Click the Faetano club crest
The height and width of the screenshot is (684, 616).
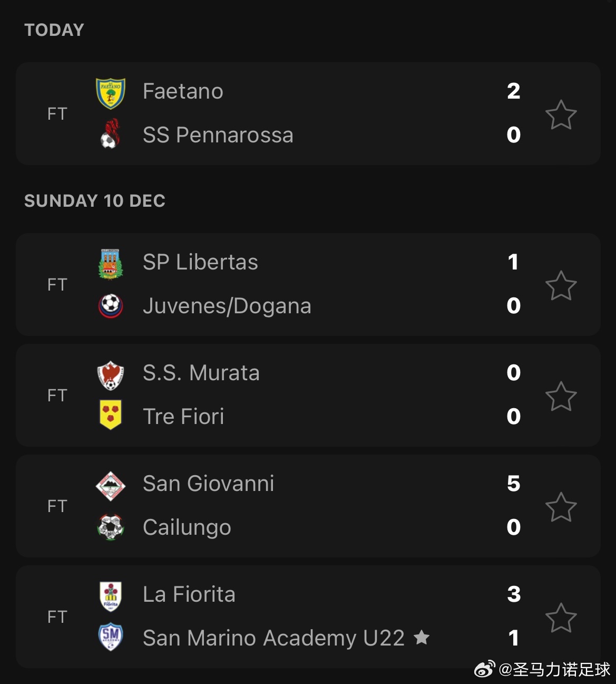[111, 93]
